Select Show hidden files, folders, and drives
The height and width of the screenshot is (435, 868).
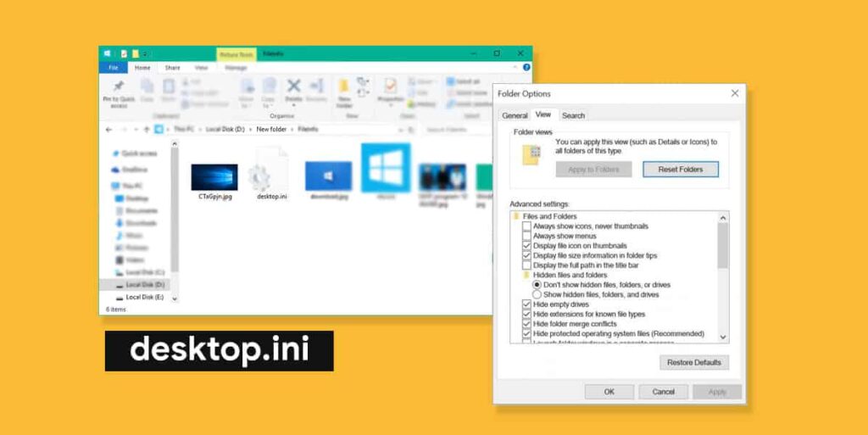click(x=537, y=295)
